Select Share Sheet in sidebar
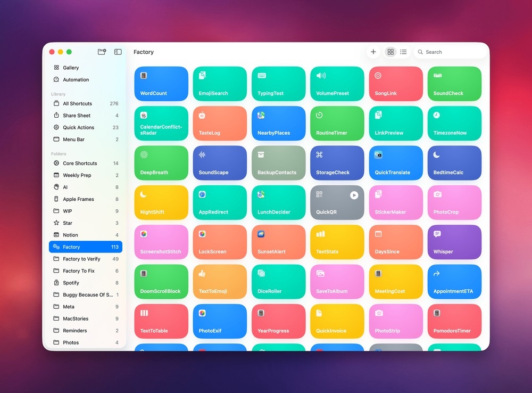Image resolution: width=532 pixels, height=393 pixels. 86,116
